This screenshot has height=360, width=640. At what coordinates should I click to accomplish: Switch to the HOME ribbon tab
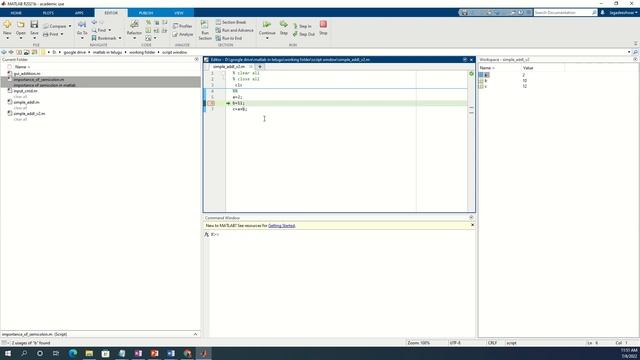click(16, 13)
